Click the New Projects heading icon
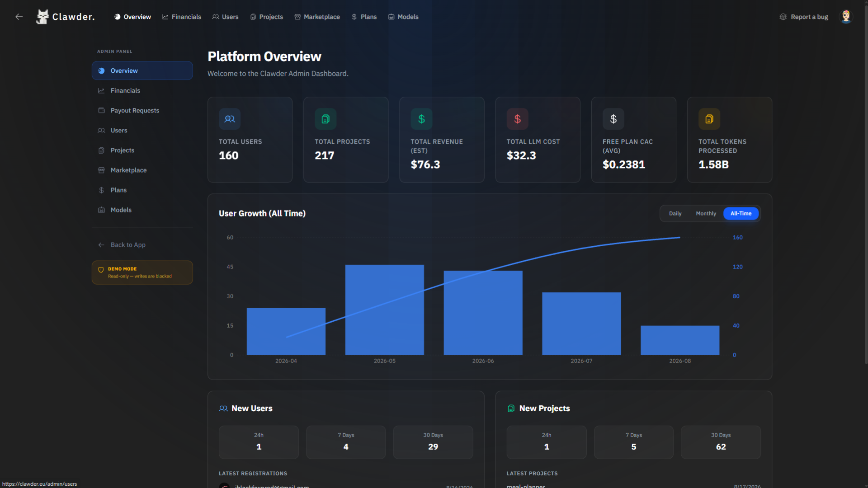The image size is (868, 488). (511, 408)
